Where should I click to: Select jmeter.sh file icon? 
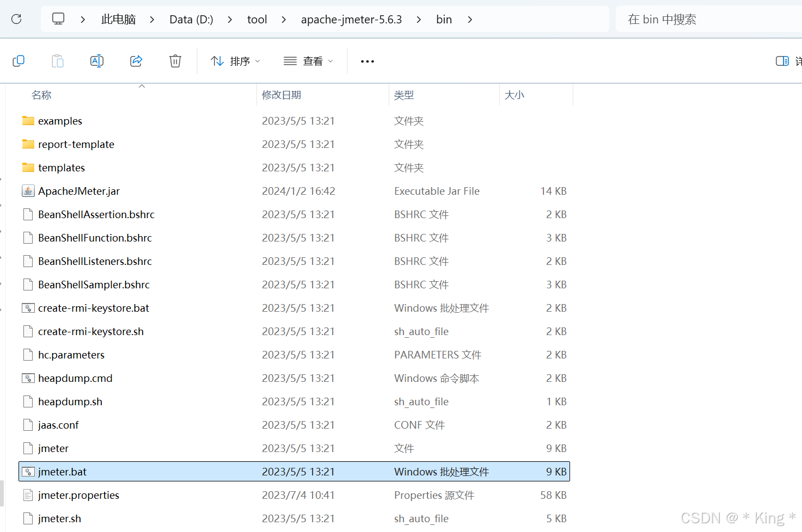[28, 518]
